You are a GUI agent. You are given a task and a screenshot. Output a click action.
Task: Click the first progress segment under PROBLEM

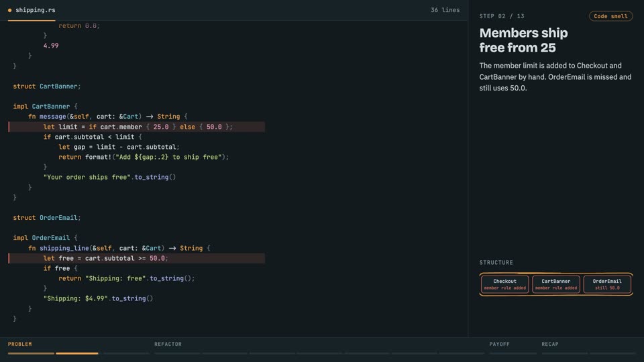(x=31, y=353)
